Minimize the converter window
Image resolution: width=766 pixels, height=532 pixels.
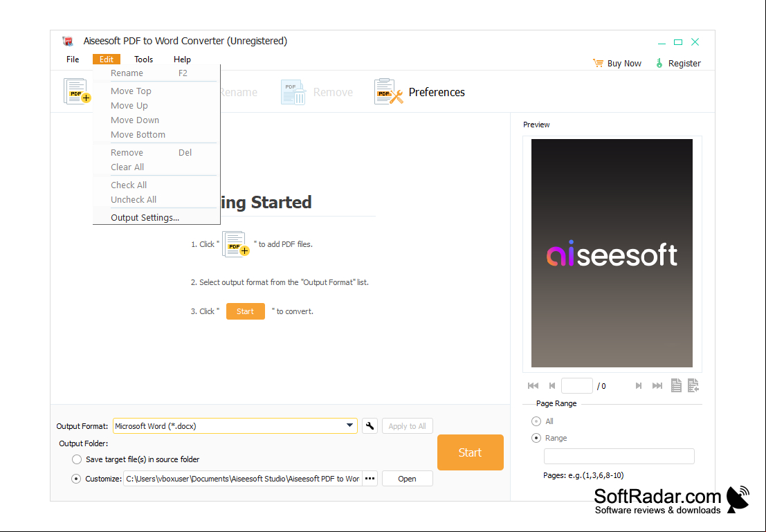coord(662,42)
